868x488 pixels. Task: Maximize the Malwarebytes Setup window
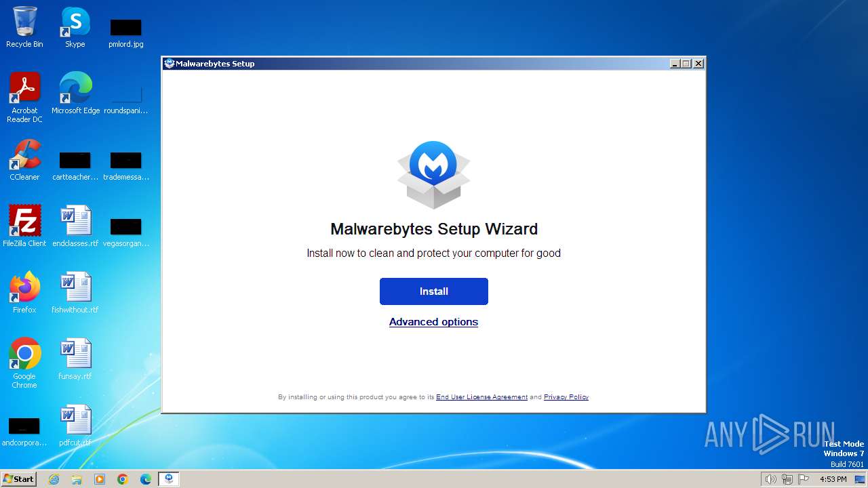click(x=686, y=64)
